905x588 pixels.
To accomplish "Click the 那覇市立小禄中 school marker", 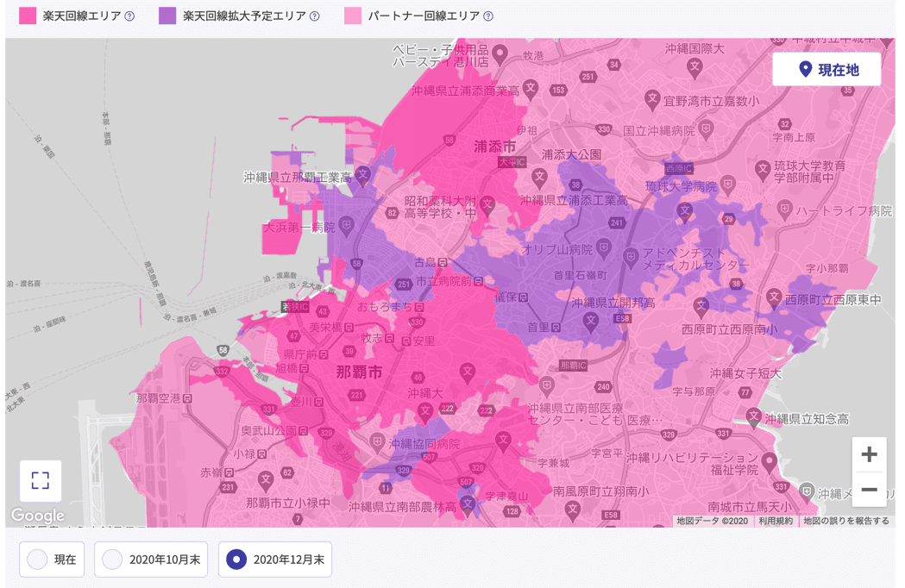I will coord(266,479).
